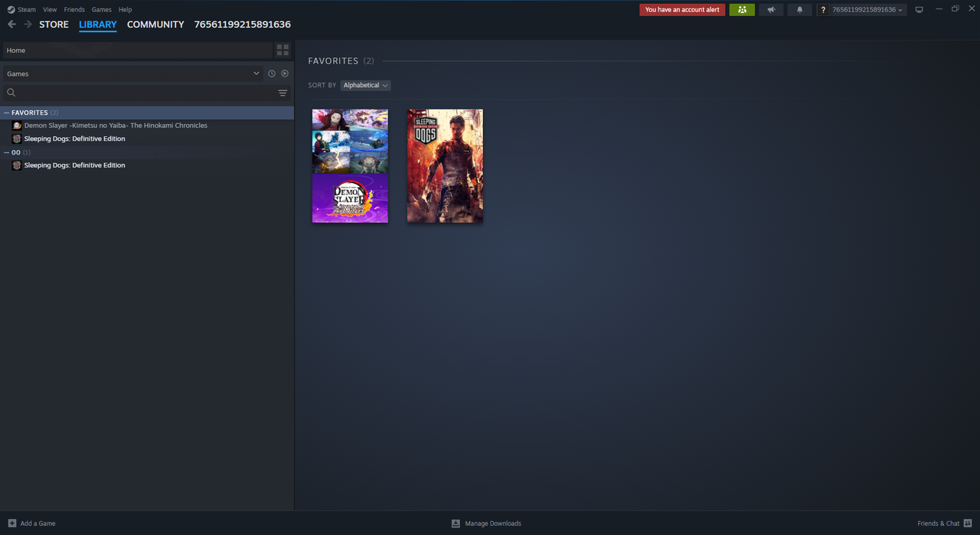Click Sleeping Dogs icon under Favorites

coord(17,139)
